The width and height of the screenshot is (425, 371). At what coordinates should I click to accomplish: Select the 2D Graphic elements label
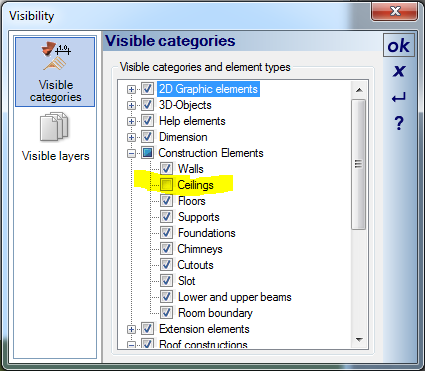[208, 89]
